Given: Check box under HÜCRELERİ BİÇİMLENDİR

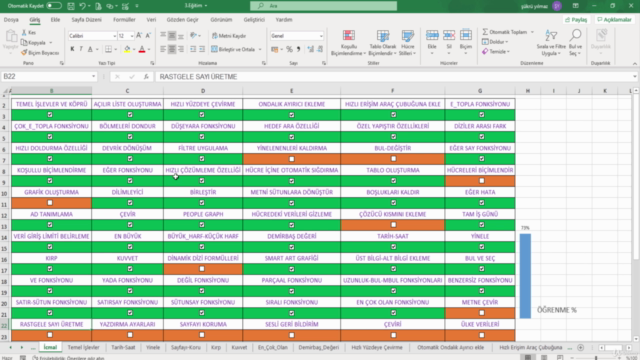Looking at the screenshot, I should point(482,181).
